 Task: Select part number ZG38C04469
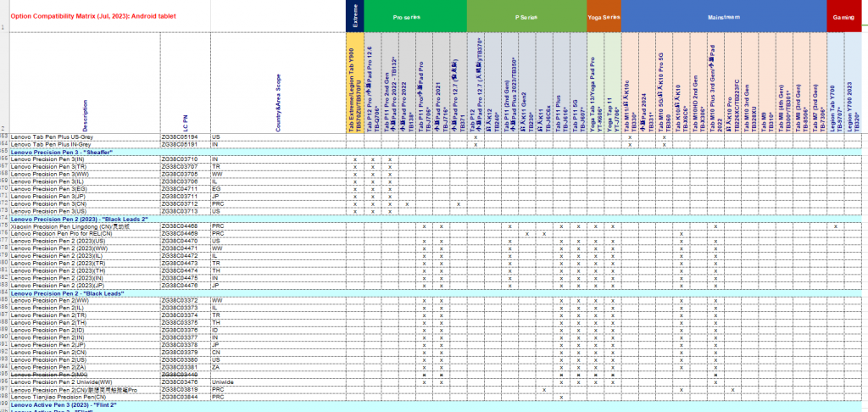(186, 234)
